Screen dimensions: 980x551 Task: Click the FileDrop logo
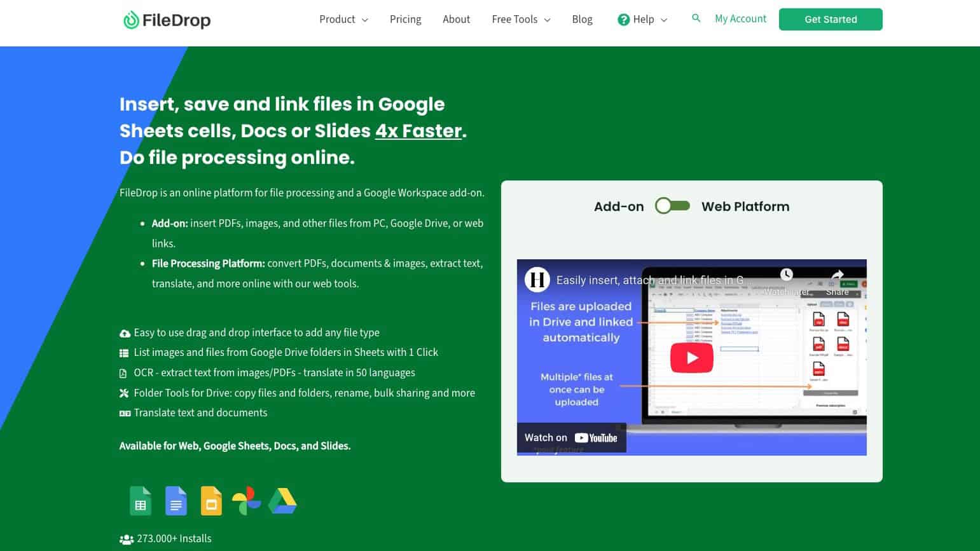coord(167,20)
